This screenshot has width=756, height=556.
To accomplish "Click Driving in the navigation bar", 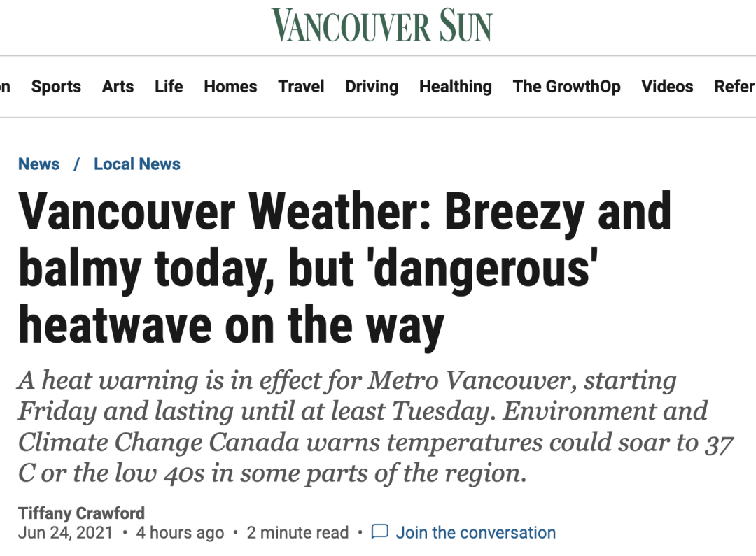I will [372, 87].
